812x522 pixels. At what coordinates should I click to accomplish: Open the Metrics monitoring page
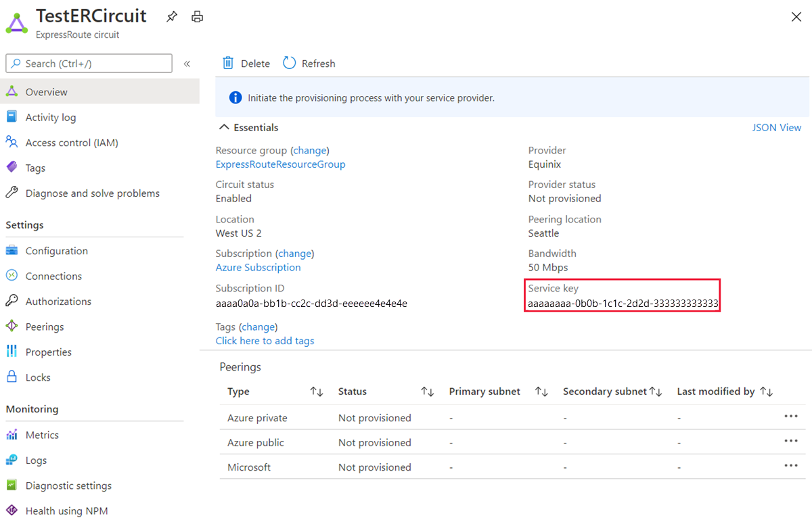click(42, 435)
